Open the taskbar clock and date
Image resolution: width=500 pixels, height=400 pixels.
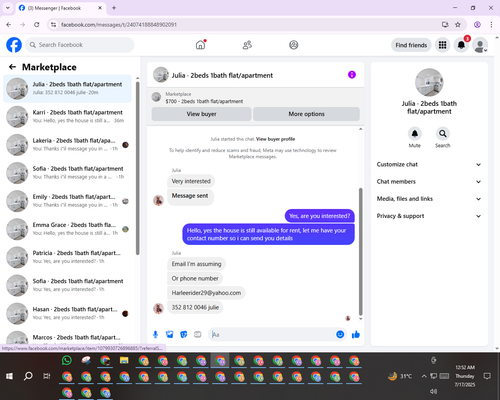(x=465, y=376)
